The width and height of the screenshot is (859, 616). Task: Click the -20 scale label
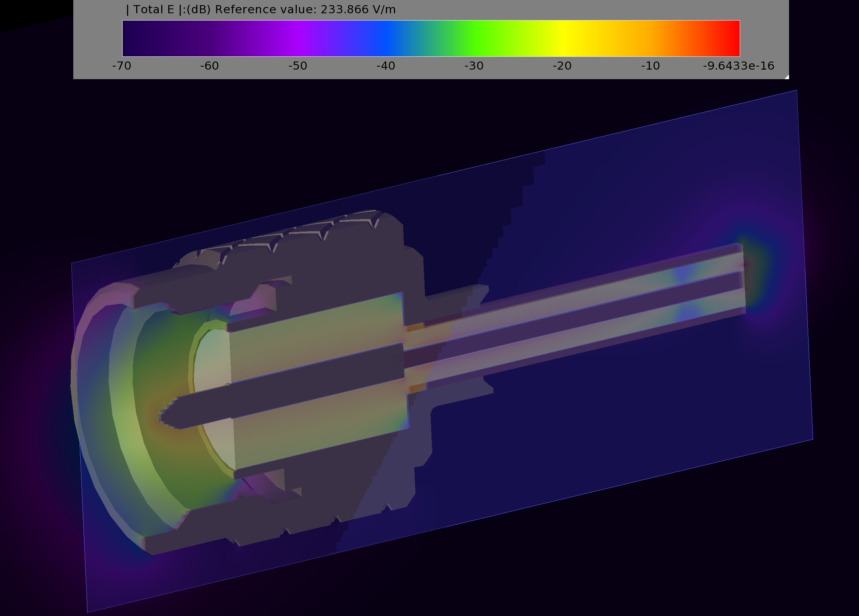[x=562, y=66]
